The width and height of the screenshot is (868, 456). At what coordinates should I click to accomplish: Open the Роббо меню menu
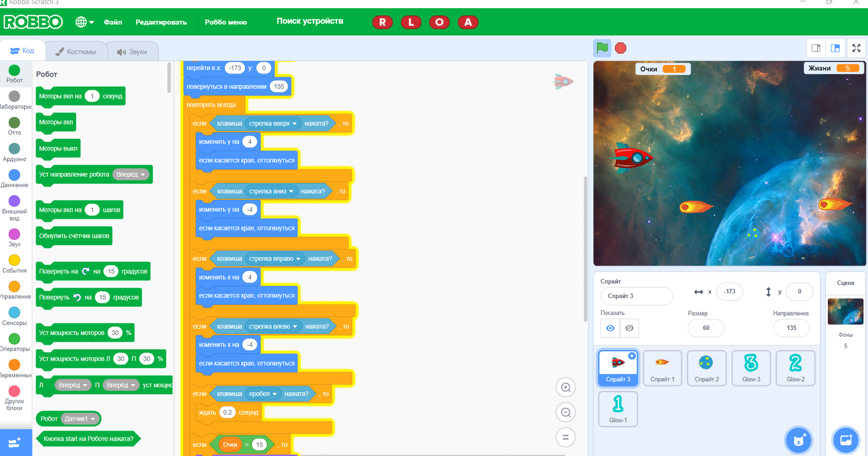tap(226, 22)
